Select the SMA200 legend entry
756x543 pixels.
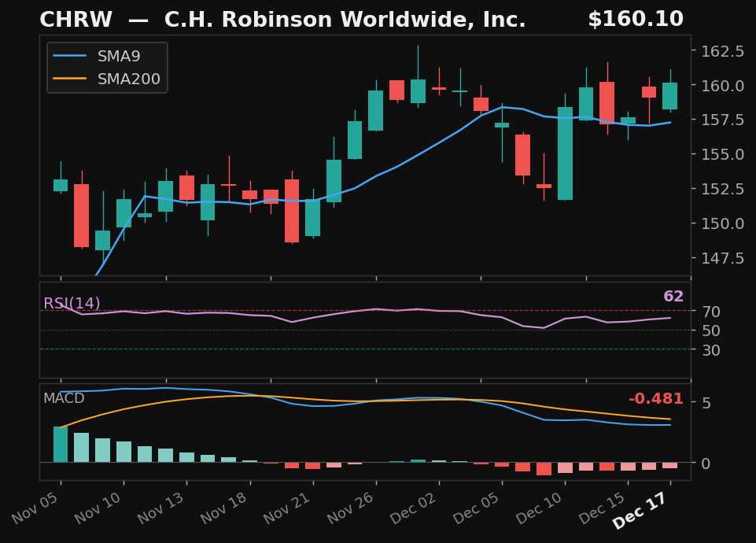(x=106, y=79)
